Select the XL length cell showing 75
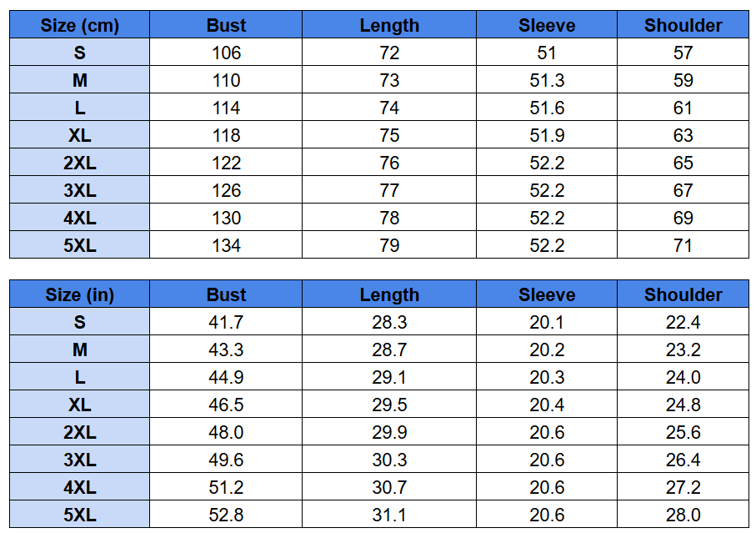 [389, 135]
